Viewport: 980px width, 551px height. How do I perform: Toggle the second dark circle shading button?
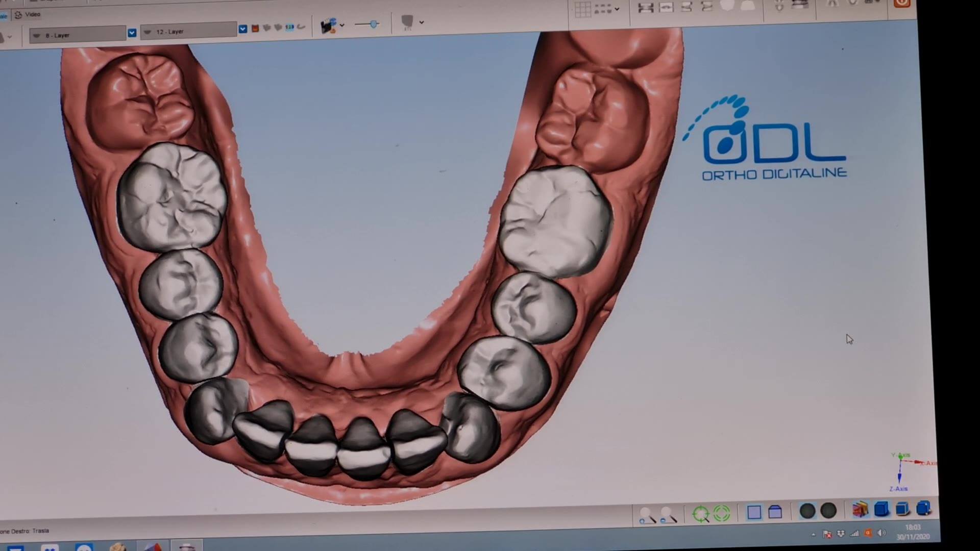[828, 511]
